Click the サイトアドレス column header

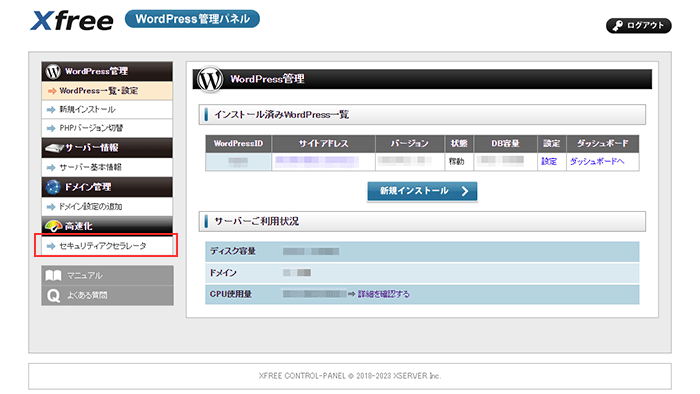pyautogui.click(x=323, y=144)
